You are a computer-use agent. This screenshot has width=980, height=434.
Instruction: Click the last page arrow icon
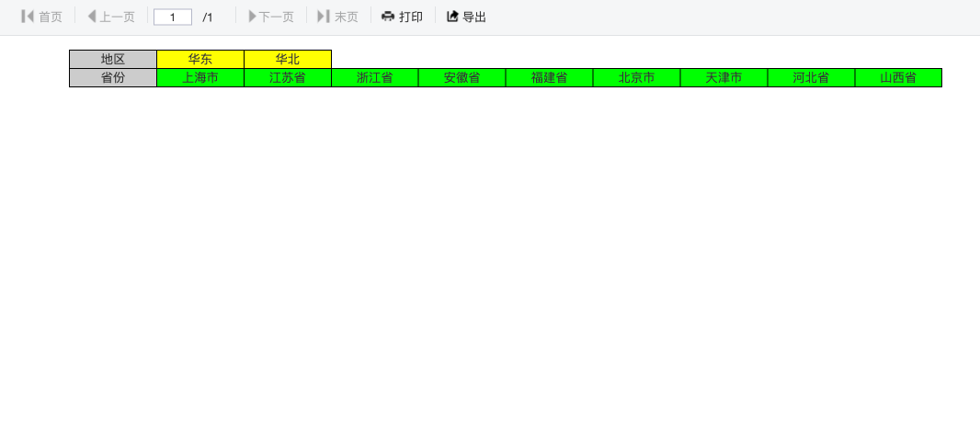(323, 17)
